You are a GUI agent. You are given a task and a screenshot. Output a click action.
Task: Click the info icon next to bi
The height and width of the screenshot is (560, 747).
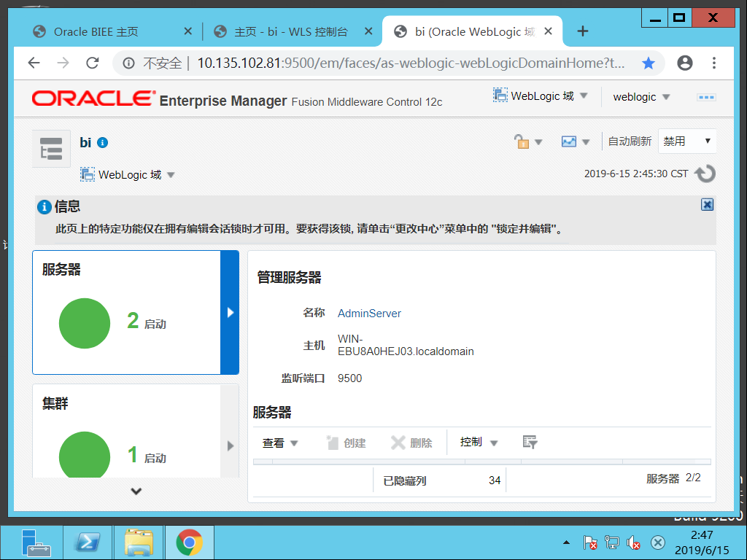(x=102, y=142)
